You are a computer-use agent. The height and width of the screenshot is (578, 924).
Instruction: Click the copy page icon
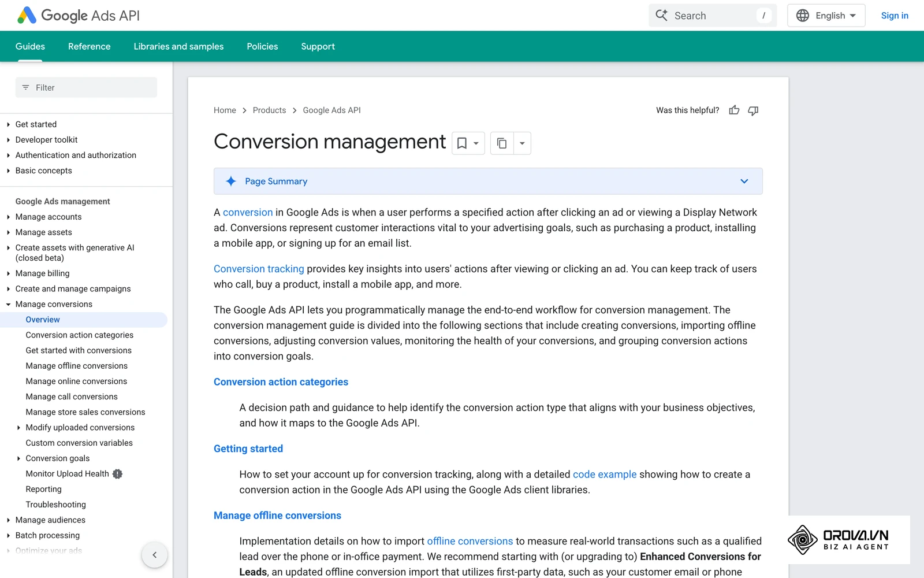[502, 143]
